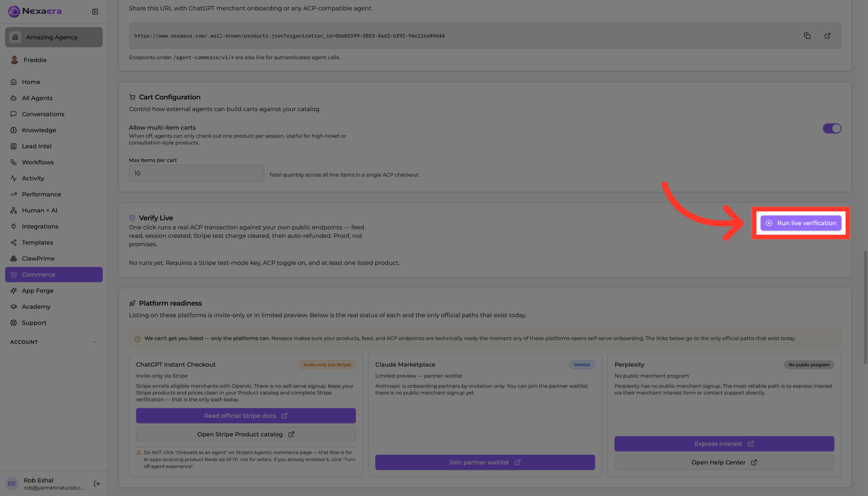Copy the products.json feed URL

click(x=807, y=36)
